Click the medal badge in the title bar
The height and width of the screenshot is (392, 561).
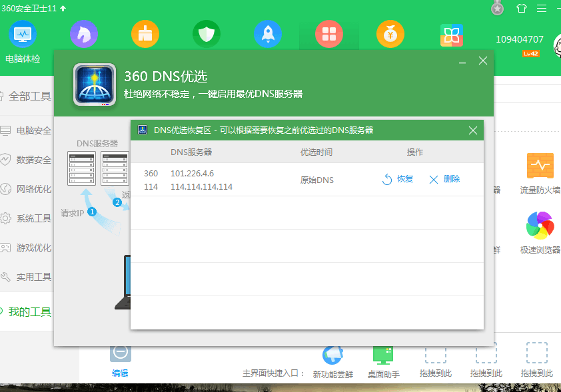(497, 8)
